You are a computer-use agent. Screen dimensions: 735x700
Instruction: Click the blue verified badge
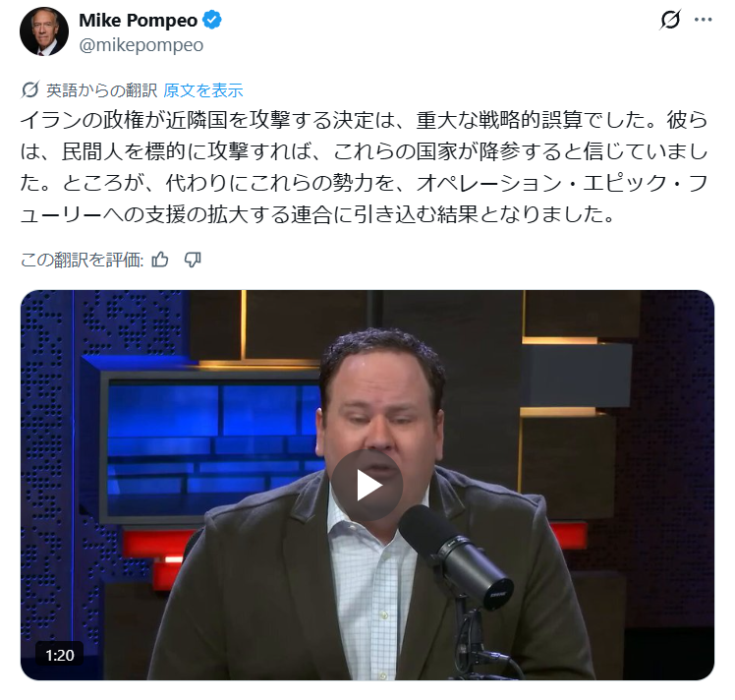coord(212,21)
